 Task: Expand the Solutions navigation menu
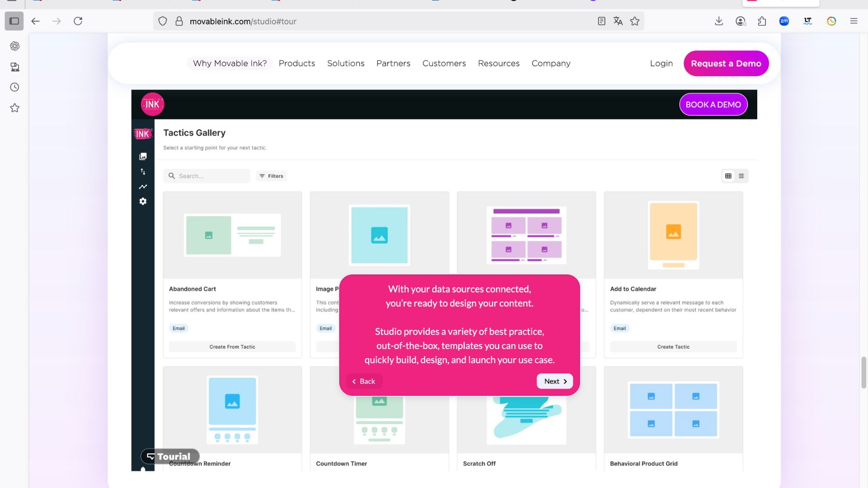(345, 64)
